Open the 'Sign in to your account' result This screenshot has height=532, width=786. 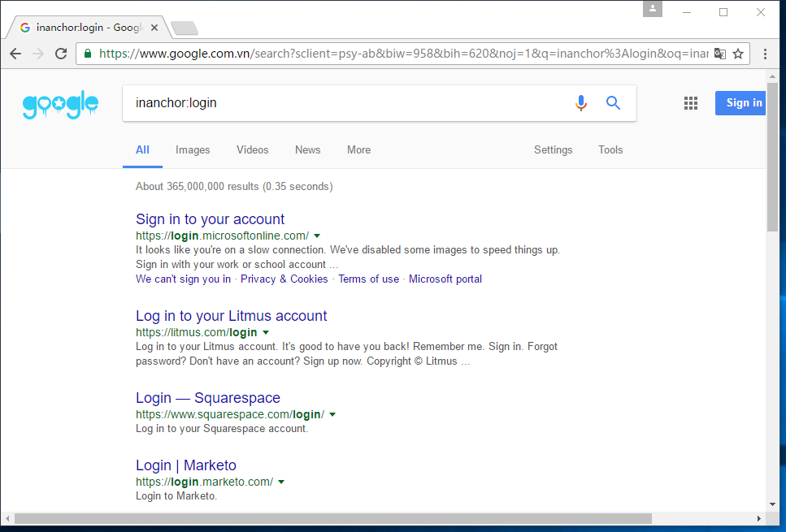[x=210, y=219]
